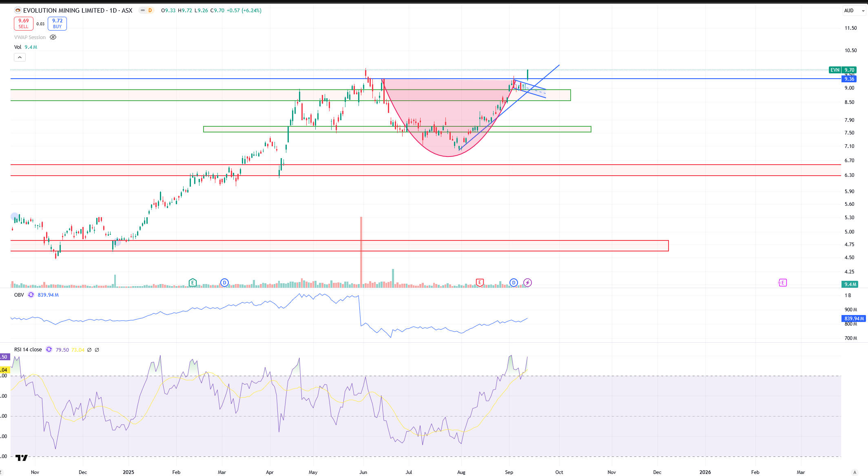Click the EVOLUTION MINING LIMITED title text
The height and width of the screenshot is (476, 868).
(x=64, y=10)
